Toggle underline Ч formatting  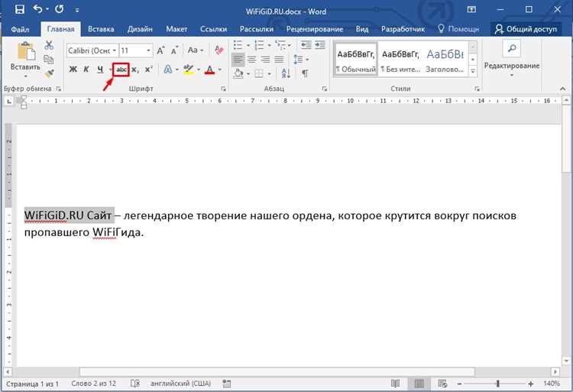pos(100,70)
